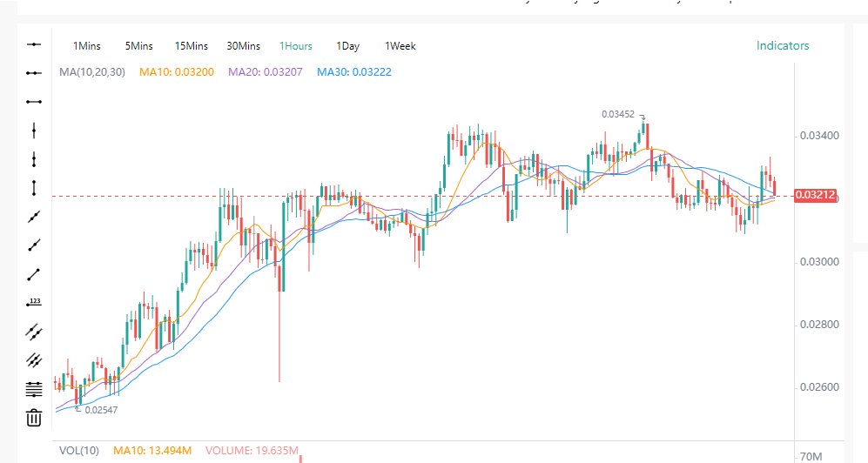Viewport: 868px width, 463px height.
Task: Open the Indicators menu
Action: 782,45
